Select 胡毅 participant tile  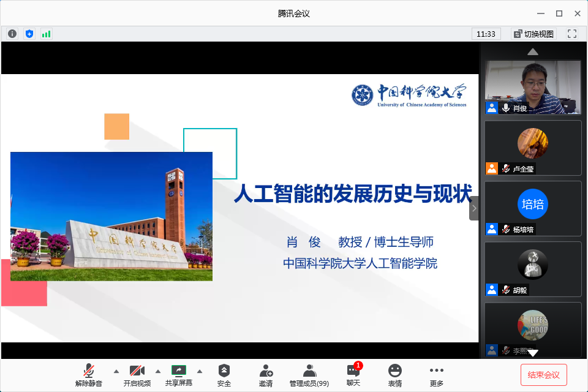[533, 269]
